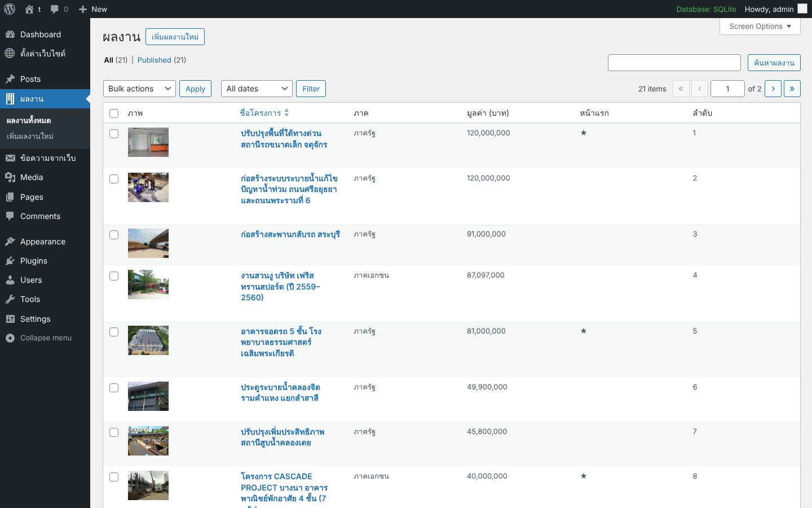Open Posts pushpin icon
812x508 pixels.
(10, 79)
